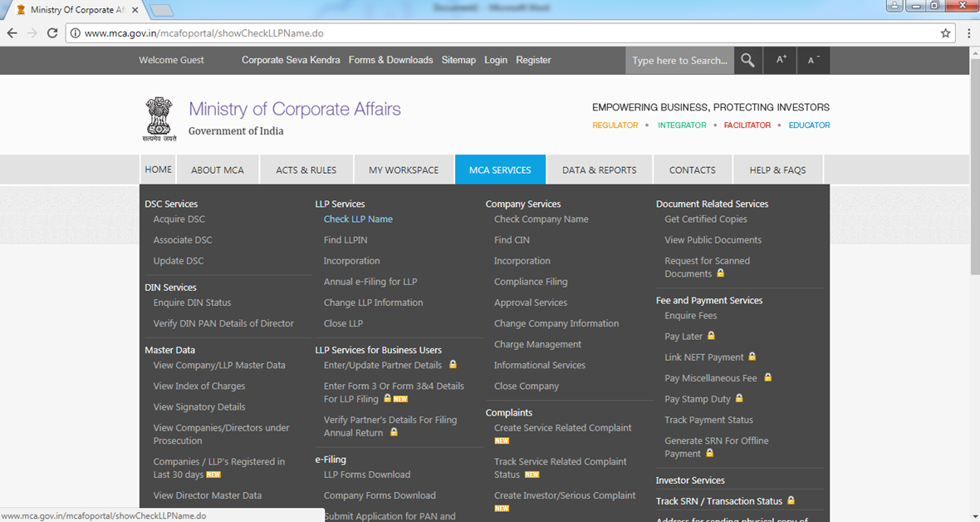Image resolution: width=980 pixels, height=522 pixels.
Task: Decrease font size with A- button
Action: (814, 60)
